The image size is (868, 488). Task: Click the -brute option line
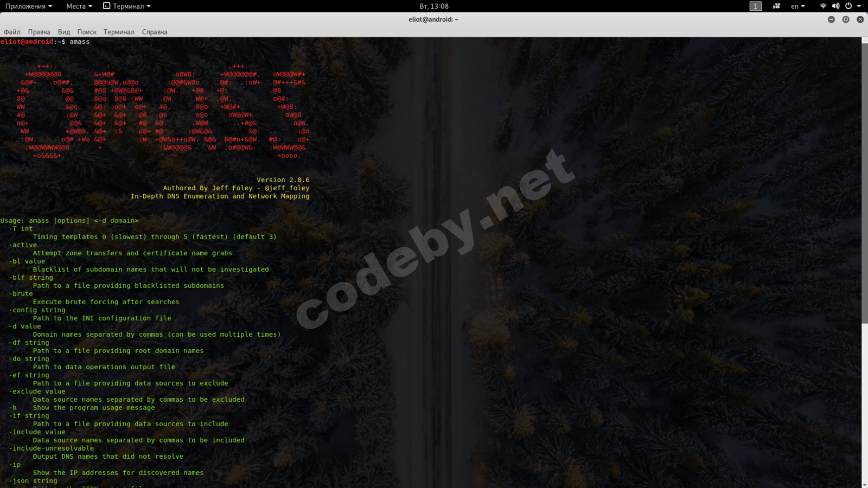[21, 294]
